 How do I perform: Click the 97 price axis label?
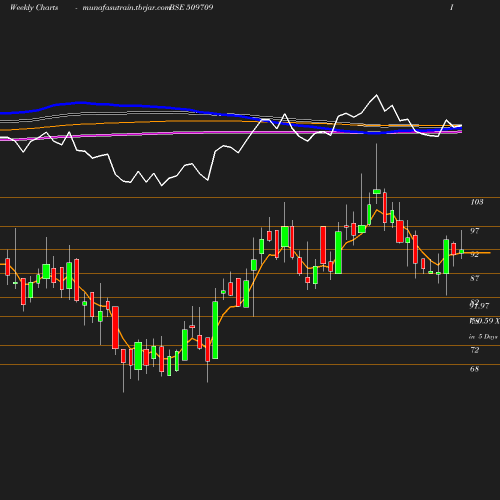click(475, 231)
